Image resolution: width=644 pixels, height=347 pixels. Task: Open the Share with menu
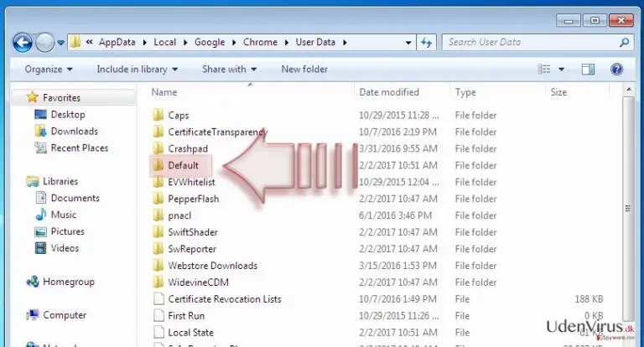point(229,69)
